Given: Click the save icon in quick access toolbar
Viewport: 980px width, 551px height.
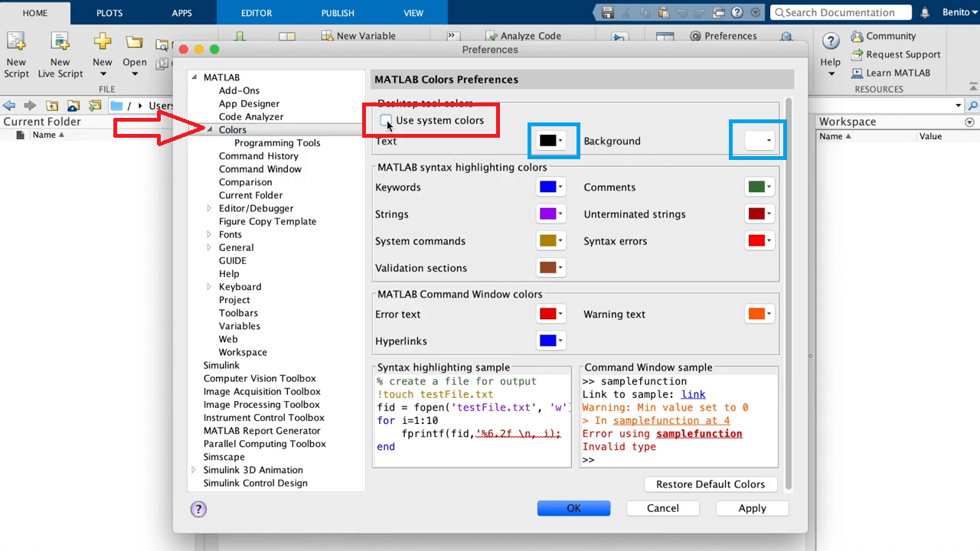Looking at the screenshot, I should 608,12.
